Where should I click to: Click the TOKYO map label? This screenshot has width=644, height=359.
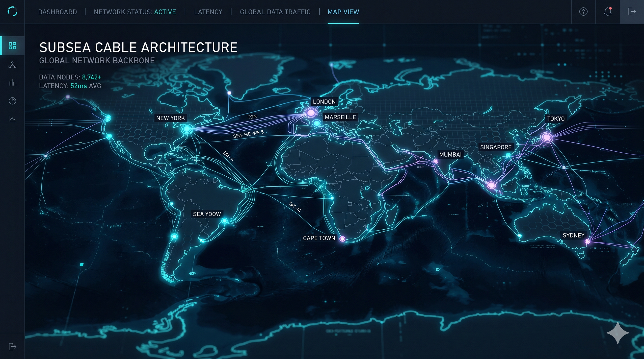click(556, 119)
